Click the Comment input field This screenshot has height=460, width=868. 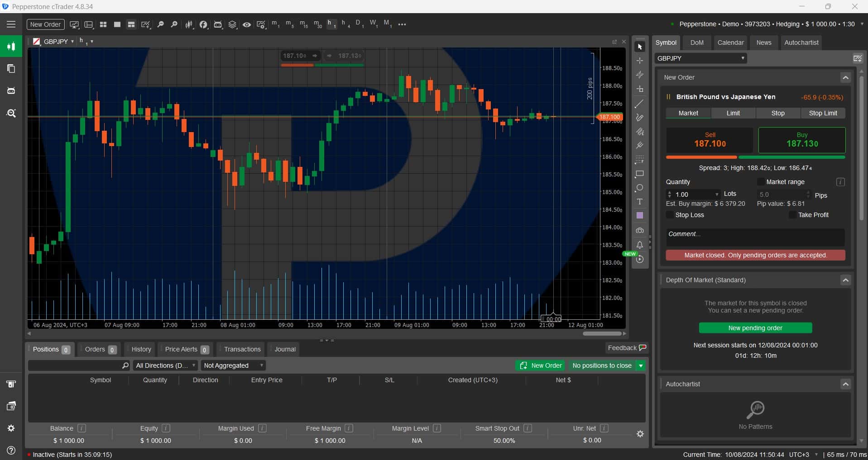[x=755, y=236]
